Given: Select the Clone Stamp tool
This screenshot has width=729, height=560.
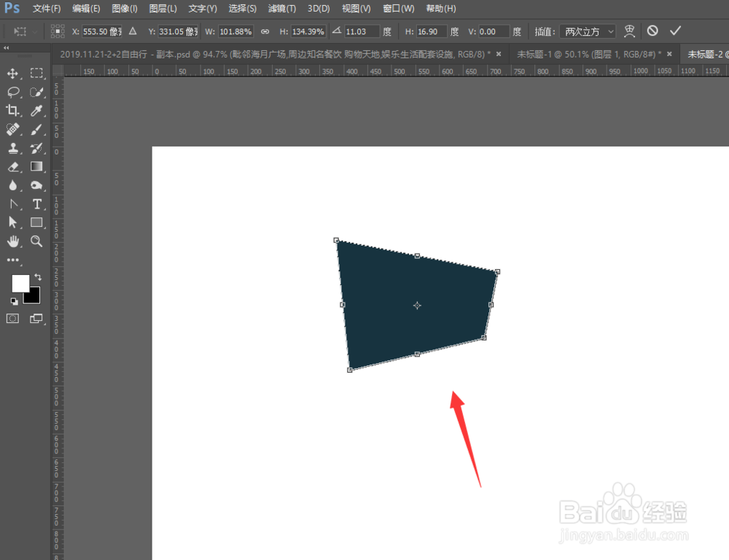Looking at the screenshot, I should [12, 148].
